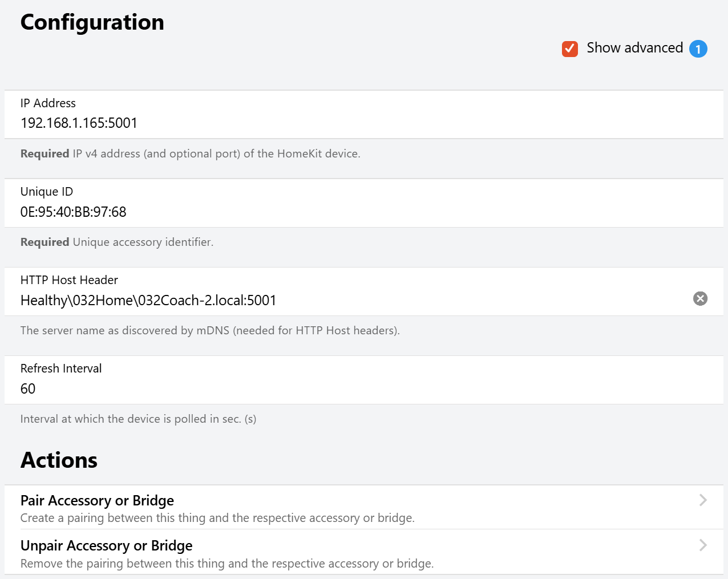Expand Pair Accessory or Bridge chevron

click(703, 500)
